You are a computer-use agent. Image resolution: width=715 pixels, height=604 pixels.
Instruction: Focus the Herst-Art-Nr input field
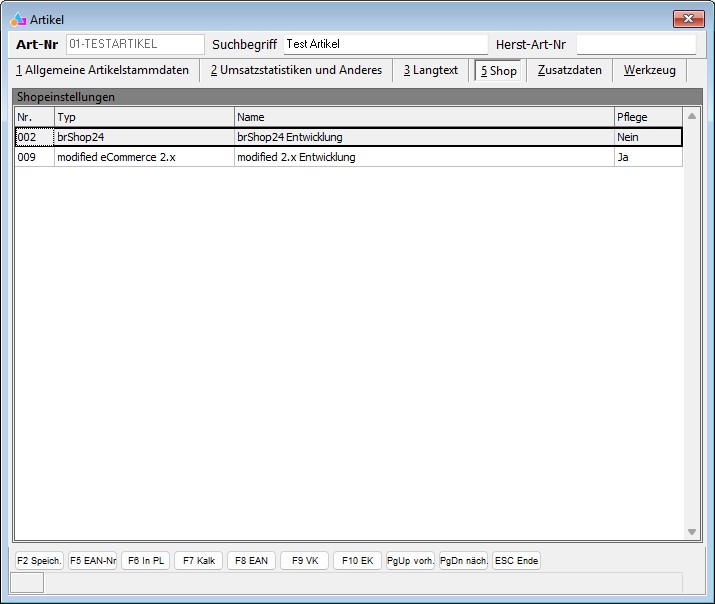(635, 45)
